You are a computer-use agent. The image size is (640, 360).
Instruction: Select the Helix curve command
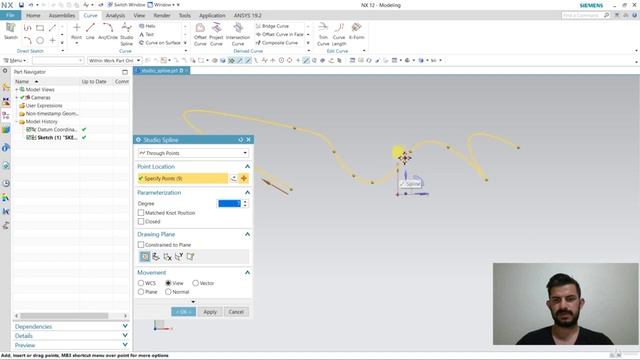[x=147, y=26]
